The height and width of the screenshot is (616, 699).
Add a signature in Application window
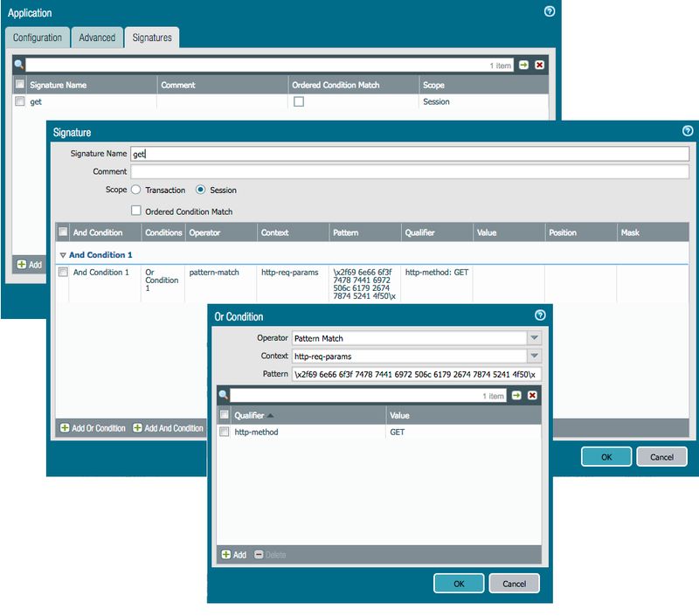point(30,265)
